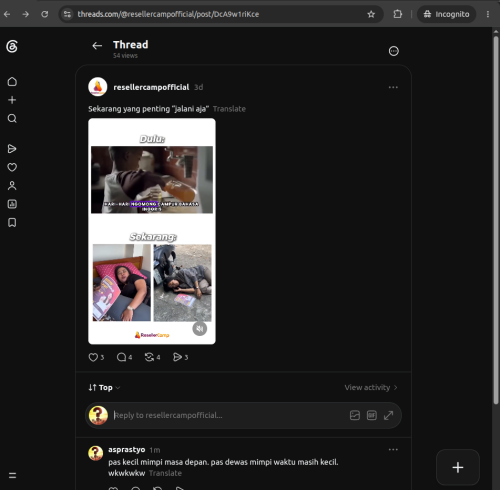
Task: Bookmark page with star icon in address bar
Action: tap(371, 14)
